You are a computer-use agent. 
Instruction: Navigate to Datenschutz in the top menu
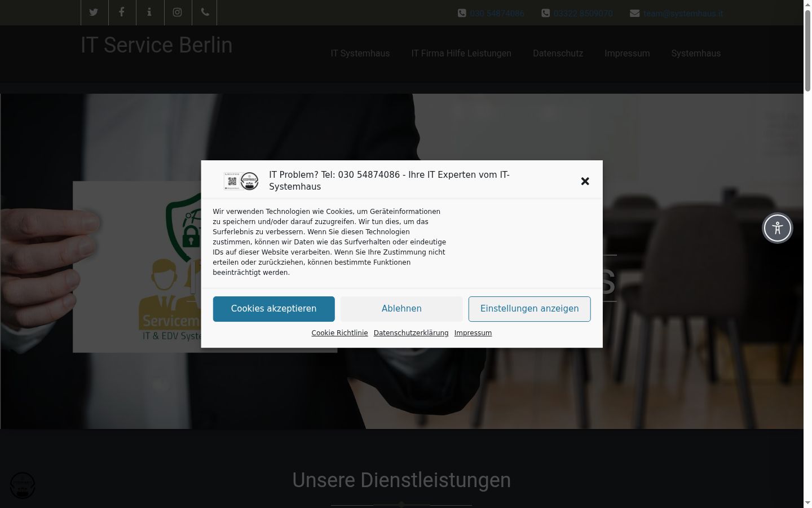558,54
